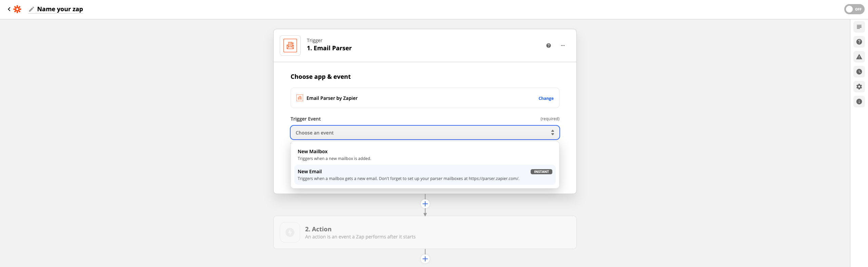The height and width of the screenshot is (267, 868).
Task: Click the sidebar info circle icon
Action: click(859, 102)
